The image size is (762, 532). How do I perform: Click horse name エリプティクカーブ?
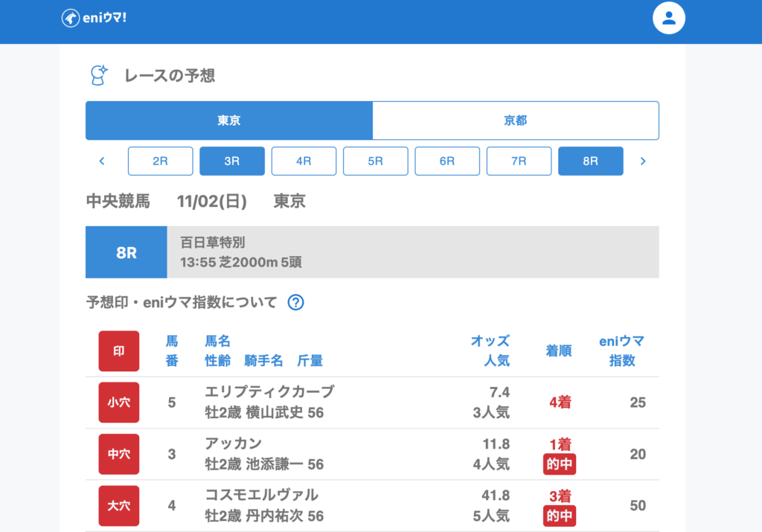click(269, 392)
